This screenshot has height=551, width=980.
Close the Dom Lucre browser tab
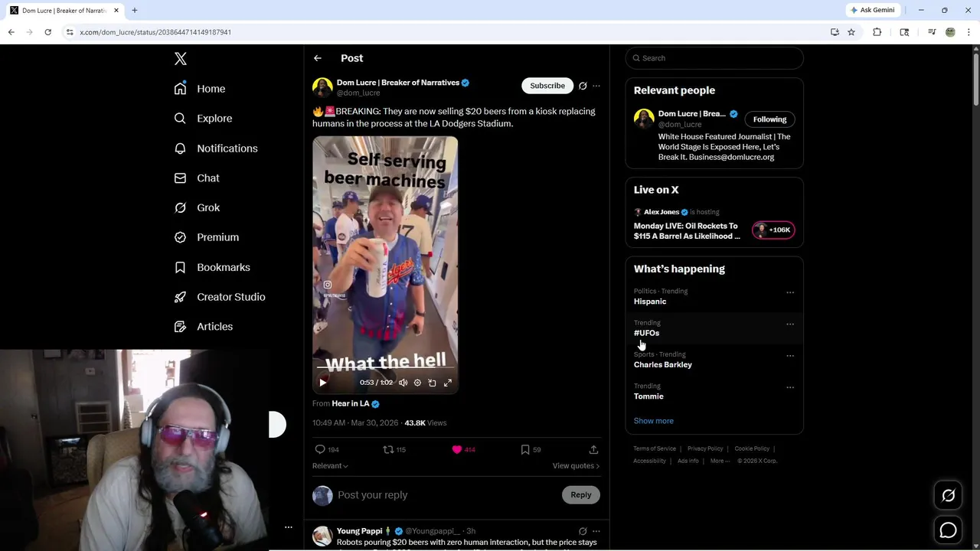[x=116, y=11]
